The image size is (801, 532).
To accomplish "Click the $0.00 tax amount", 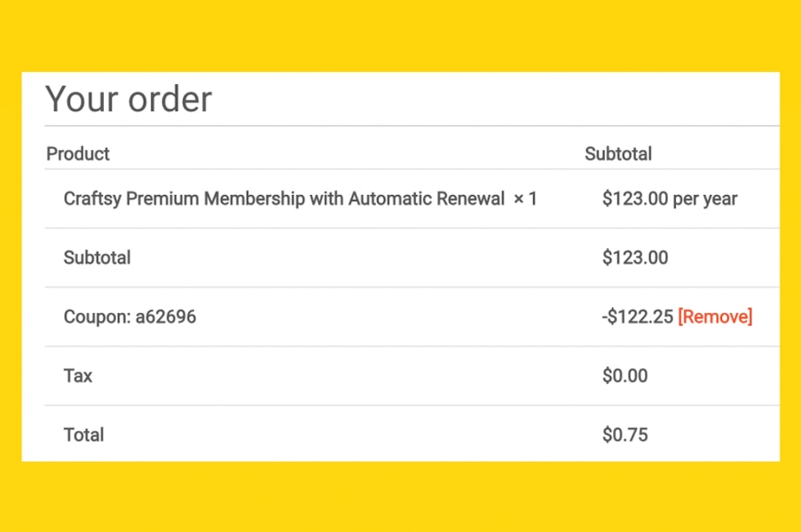I will click(624, 376).
